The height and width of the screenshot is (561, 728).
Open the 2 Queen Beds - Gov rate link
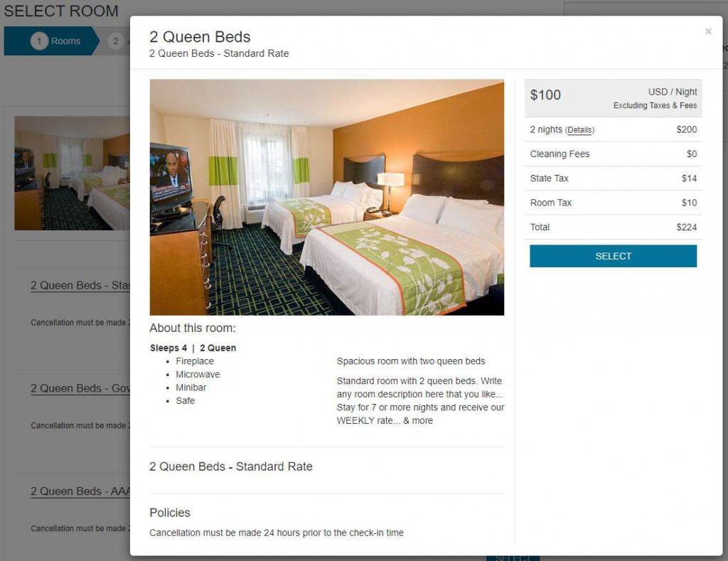80,388
